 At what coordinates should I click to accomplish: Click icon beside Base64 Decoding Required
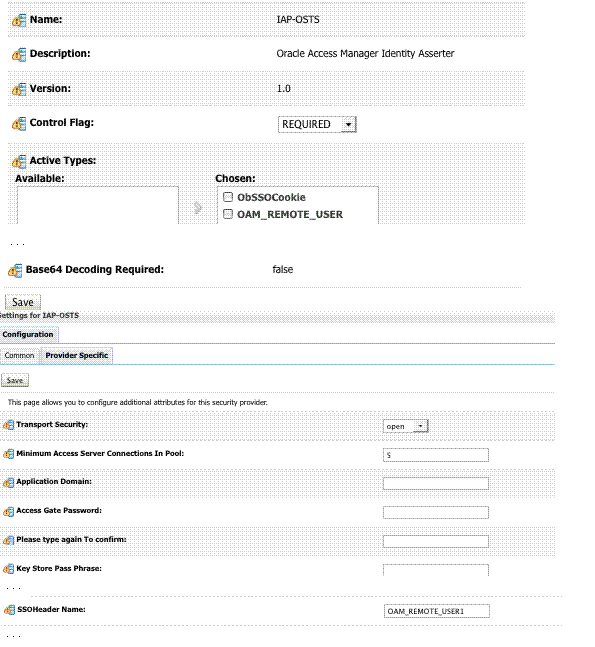click(x=15, y=271)
